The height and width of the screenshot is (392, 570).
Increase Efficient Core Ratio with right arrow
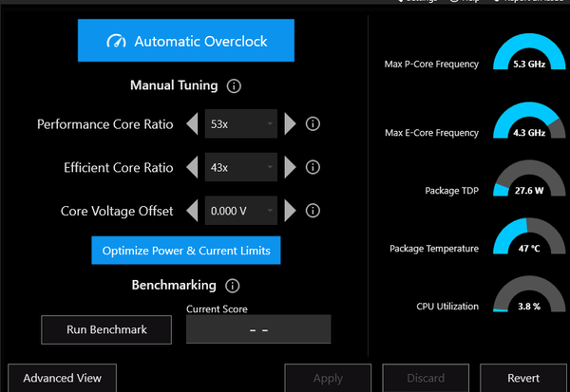[x=290, y=168]
